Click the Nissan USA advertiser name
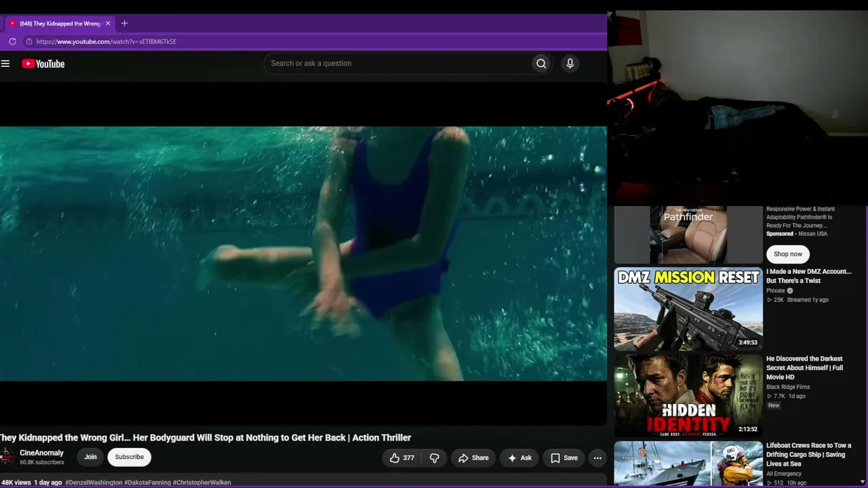The width and height of the screenshot is (868, 488). coord(812,234)
